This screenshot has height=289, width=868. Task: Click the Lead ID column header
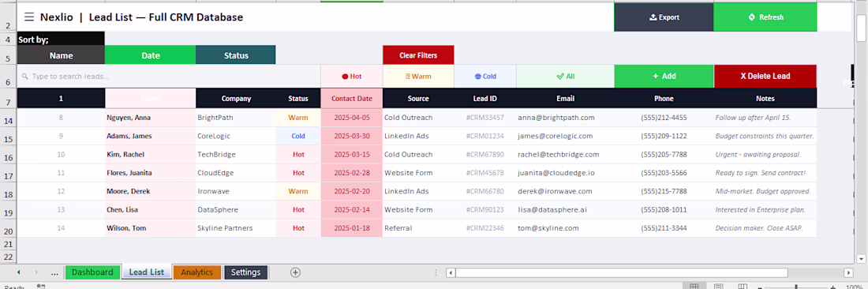[x=485, y=99]
